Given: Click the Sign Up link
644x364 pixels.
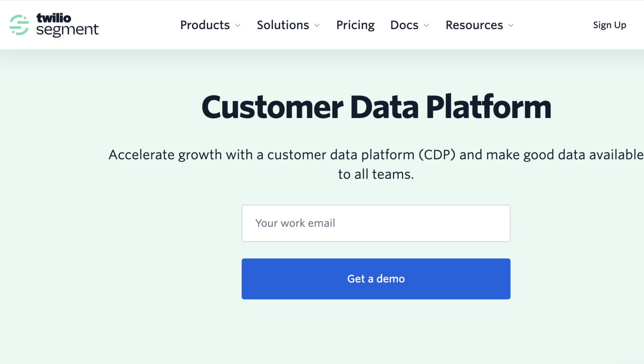Looking at the screenshot, I should click(x=609, y=25).
